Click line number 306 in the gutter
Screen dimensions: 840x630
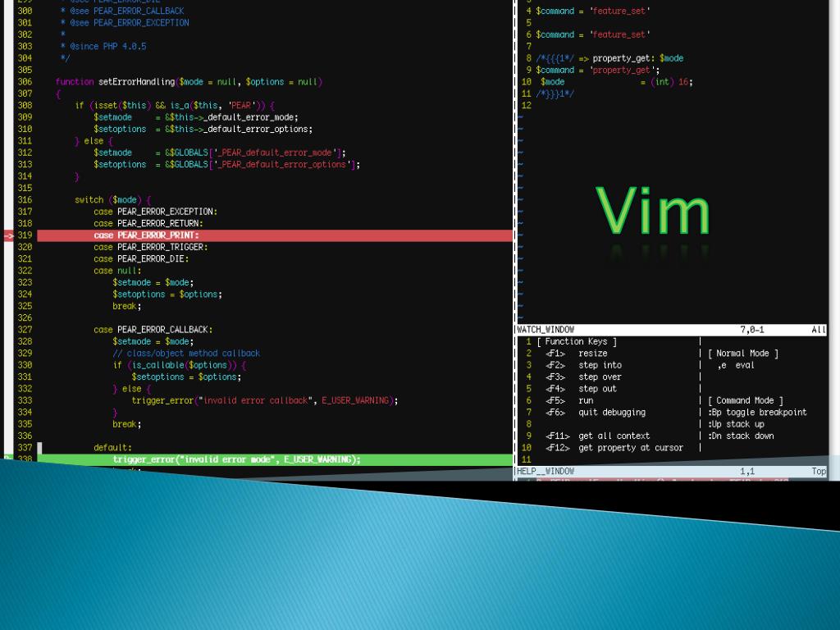(x=25, y=82)
